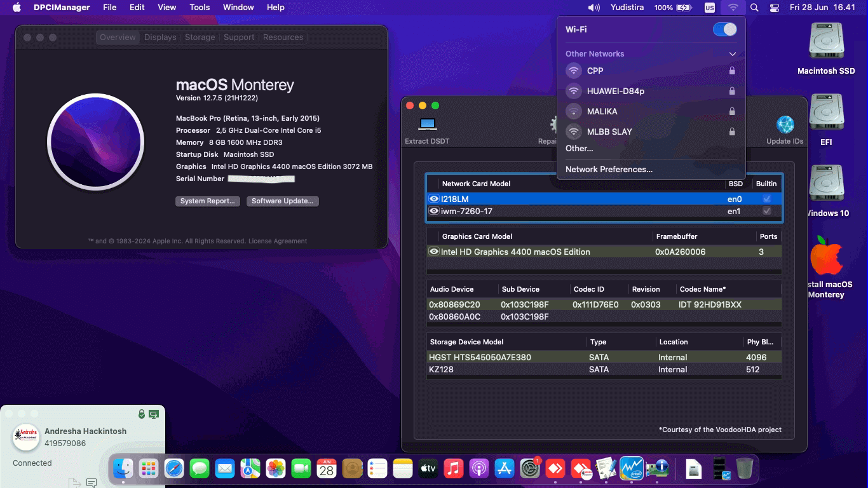Click the Extract DSDT toolbar icon
Screen dimensions: 868x488
pyautogui.click(x=426, y=125)
